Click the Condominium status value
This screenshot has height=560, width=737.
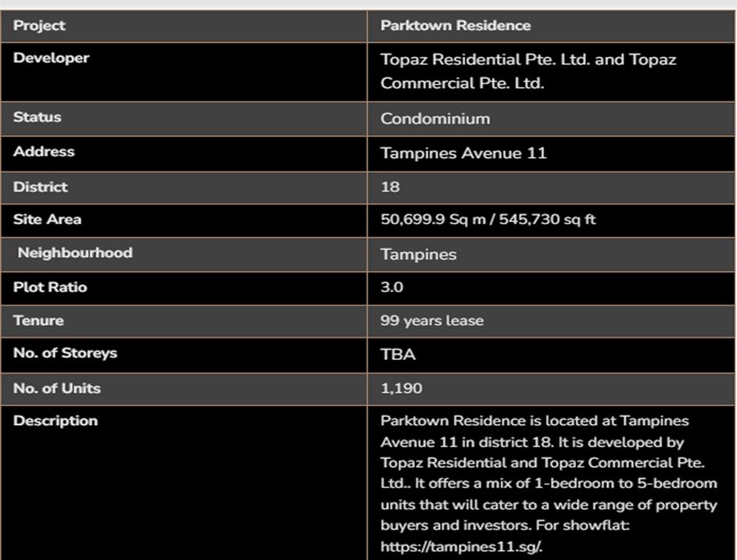coord(435,119)
